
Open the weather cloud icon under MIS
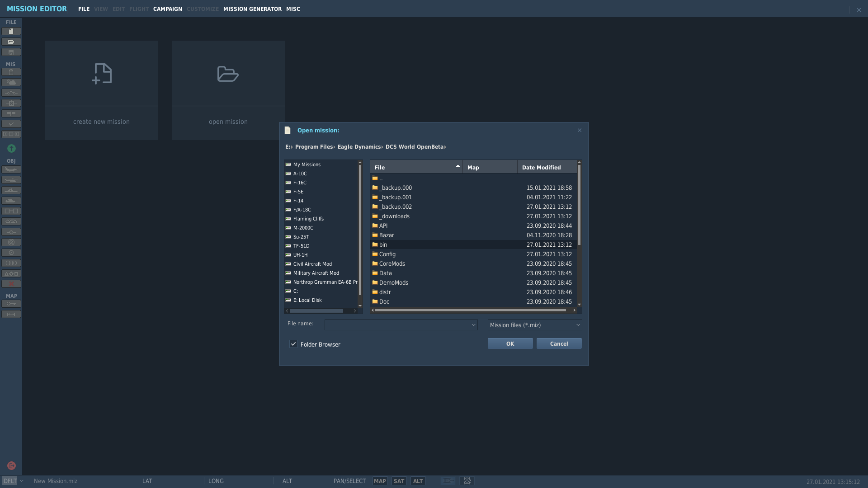[11, 82]
